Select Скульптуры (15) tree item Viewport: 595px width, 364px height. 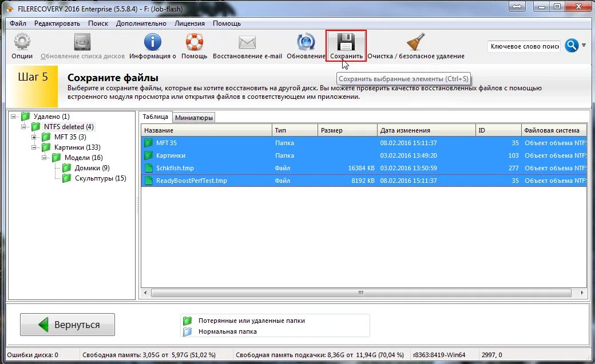(100, 178)
